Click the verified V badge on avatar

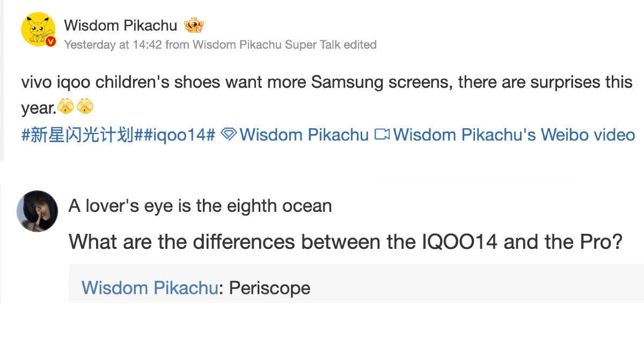point(50,42)
